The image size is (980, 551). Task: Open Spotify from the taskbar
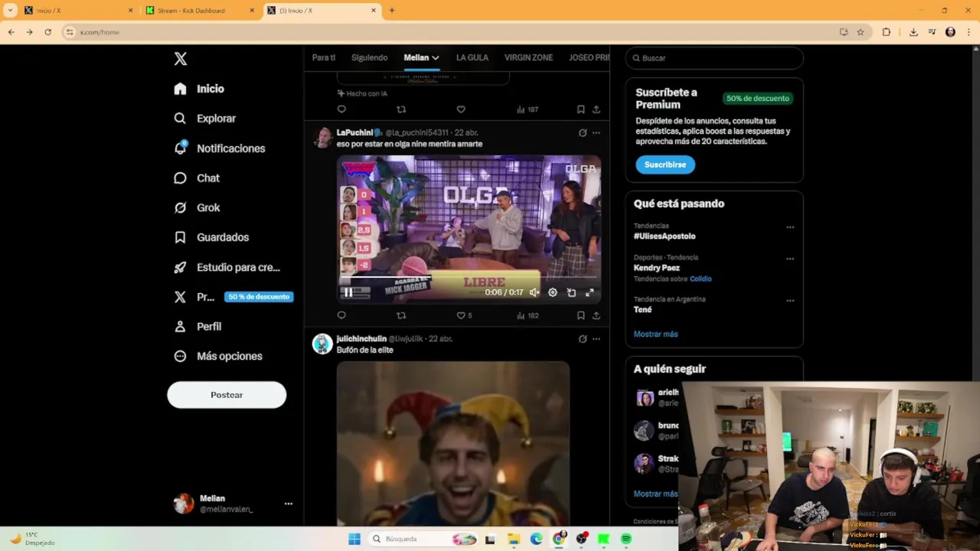pyautogui.click(x=626, y=539)
